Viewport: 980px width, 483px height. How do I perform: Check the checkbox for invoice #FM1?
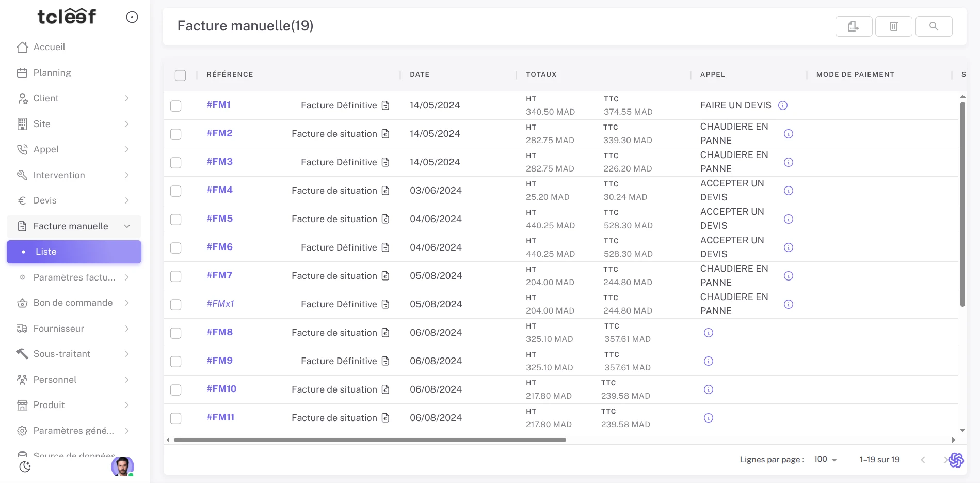176,106
